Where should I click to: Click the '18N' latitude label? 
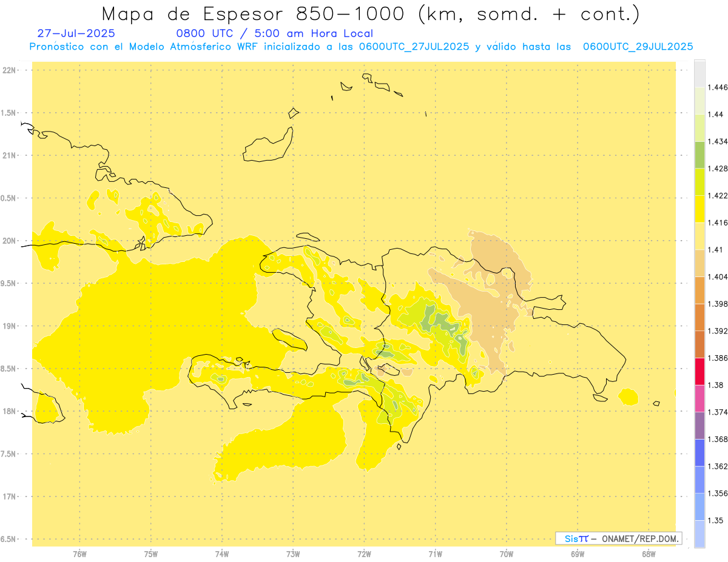(10, 411)
